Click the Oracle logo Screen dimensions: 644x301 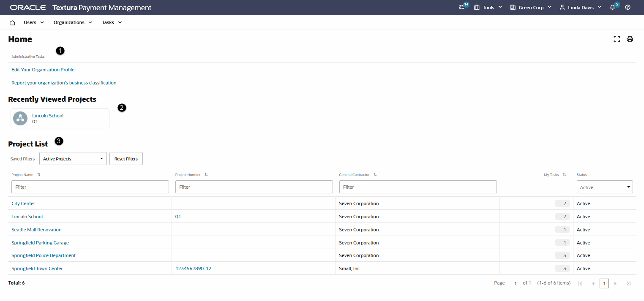(x=28, y=8)
